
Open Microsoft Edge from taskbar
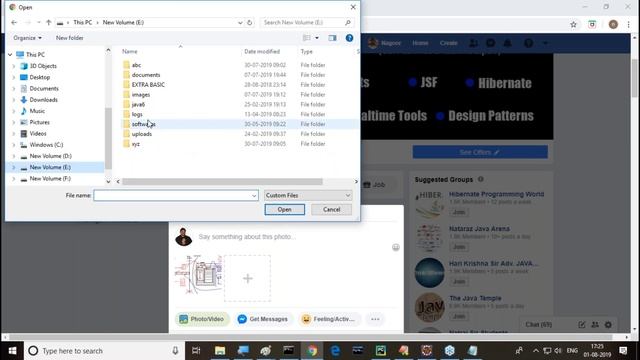click(x=335, y=351)
